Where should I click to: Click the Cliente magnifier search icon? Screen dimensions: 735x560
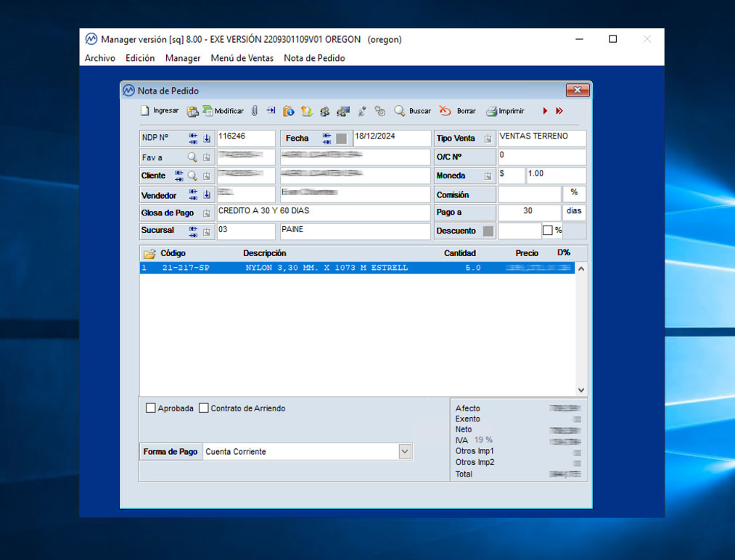tap(192, 176)
